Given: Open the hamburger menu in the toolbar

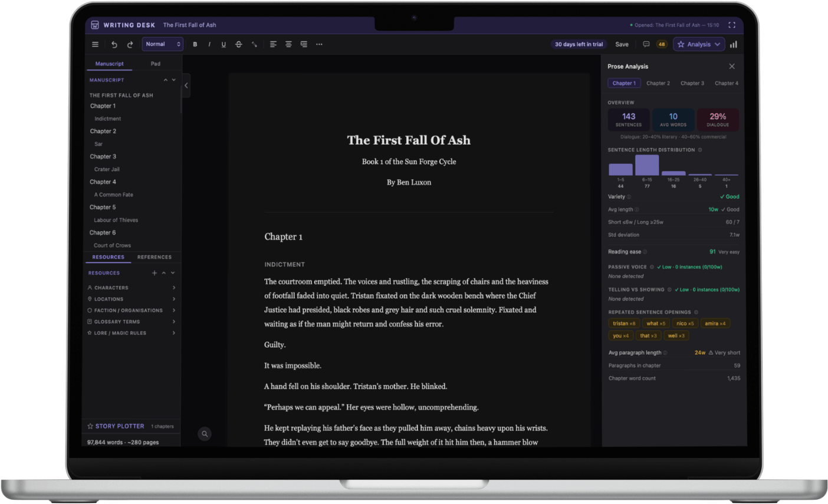Looking at the screenshot, I should 95,44.
